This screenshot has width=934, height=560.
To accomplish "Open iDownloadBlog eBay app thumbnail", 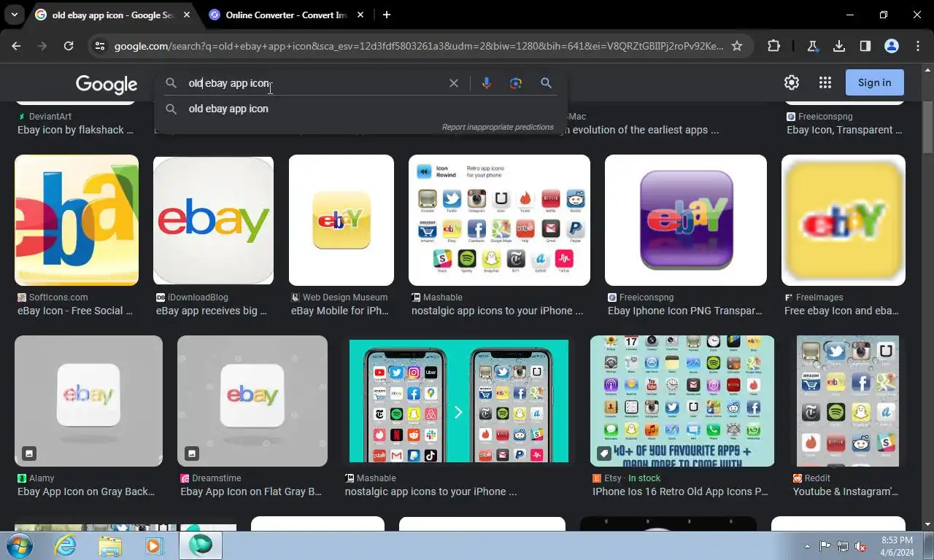I will coord(213,219).
